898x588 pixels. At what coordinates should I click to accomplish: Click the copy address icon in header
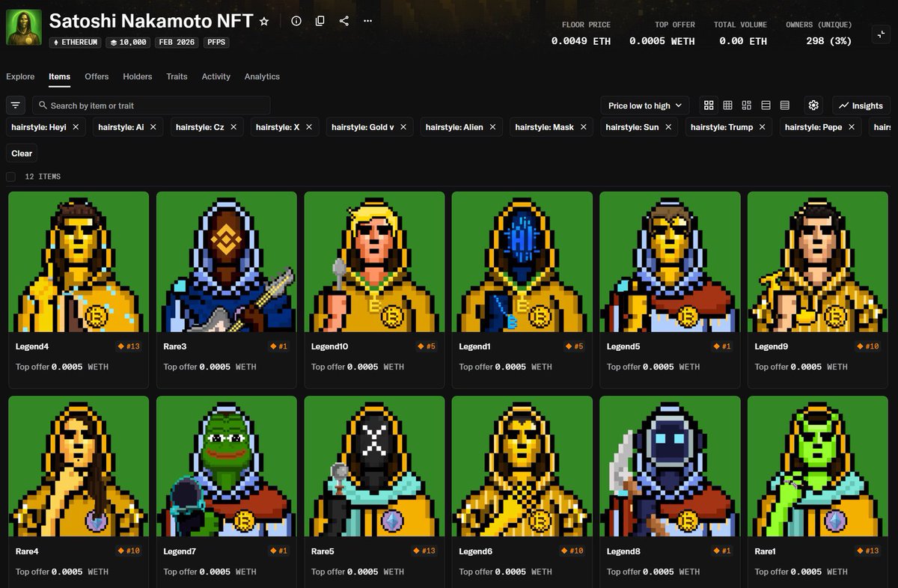coord(320,21)
